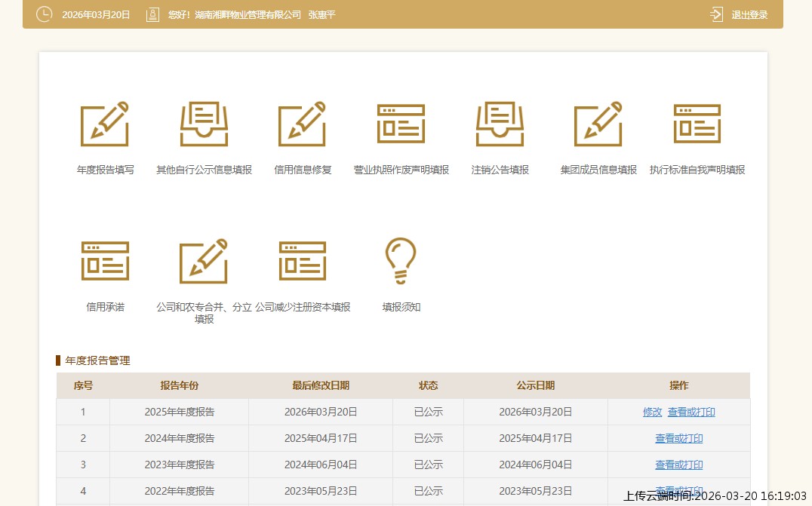The image size is (812, 506).
Task: Click 查看或打印 for the 2025 annual report
Action: point(691,412)
